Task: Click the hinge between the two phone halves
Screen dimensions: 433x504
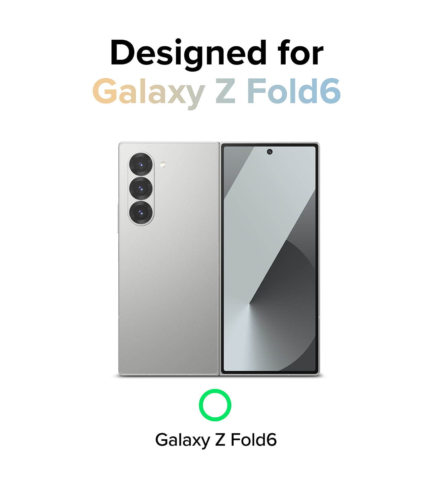Action: pyautogui.click(x=219, y=259)
